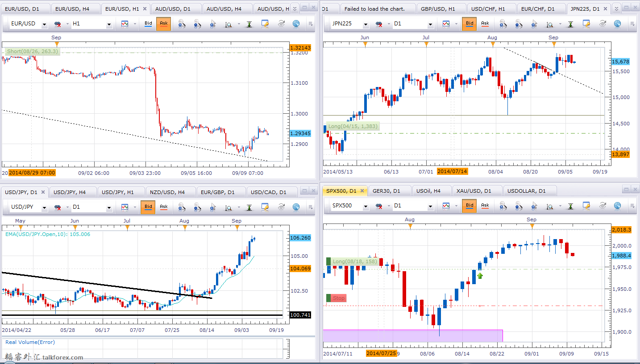
Task: Open chart properties icon in SPX500 toolbar
Action: click(x=586, y=206)
